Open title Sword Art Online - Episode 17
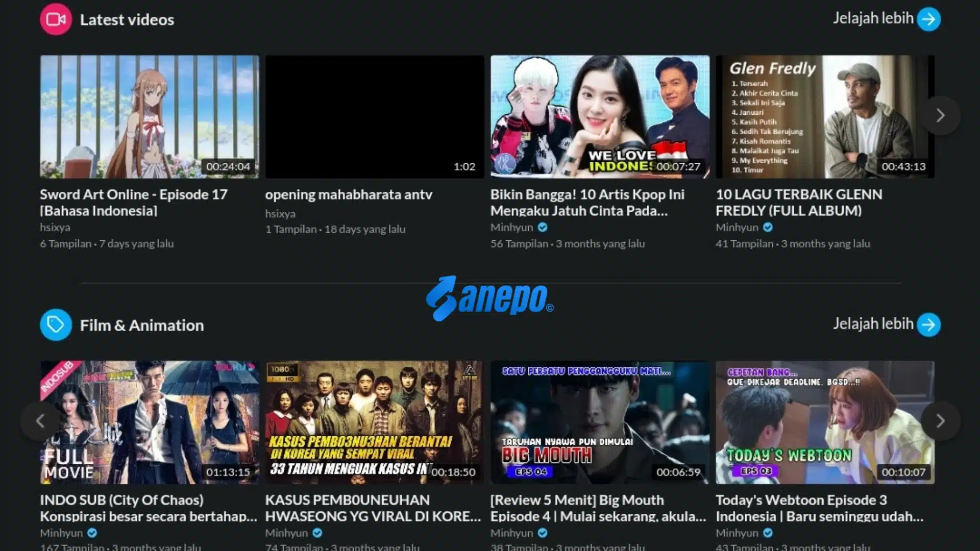This screenshot has width=980, height=551. tap(134, 203)
